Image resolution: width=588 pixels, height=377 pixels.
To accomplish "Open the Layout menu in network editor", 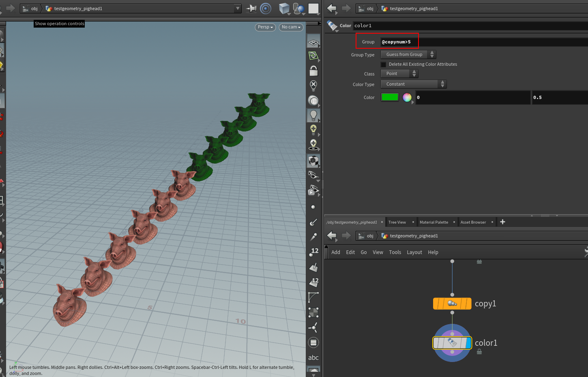I will click(x=414, y=252).
